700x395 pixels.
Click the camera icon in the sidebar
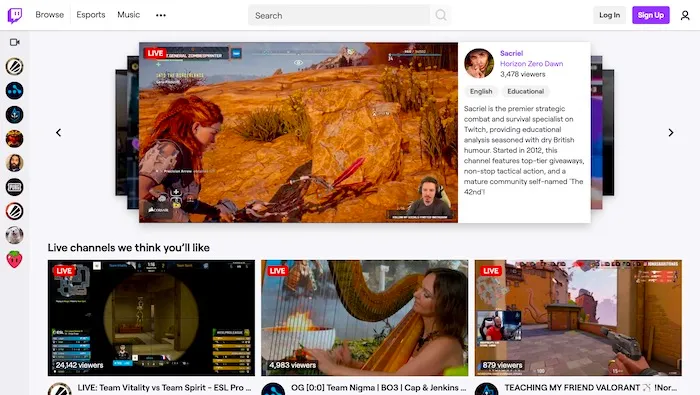(15, 42)
